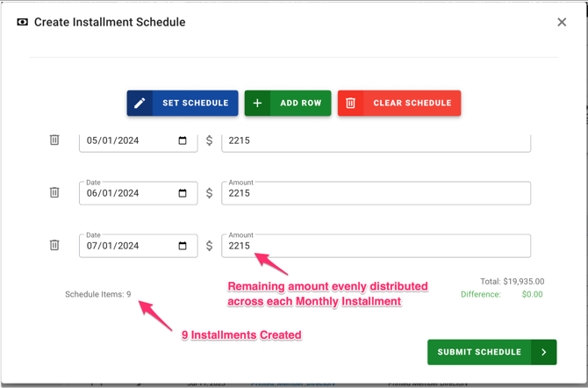Image resolution: width=588 pixels, height=388 pixels.
Task: Open calendar picker for 06/01/2024 date
Action: 183,193
